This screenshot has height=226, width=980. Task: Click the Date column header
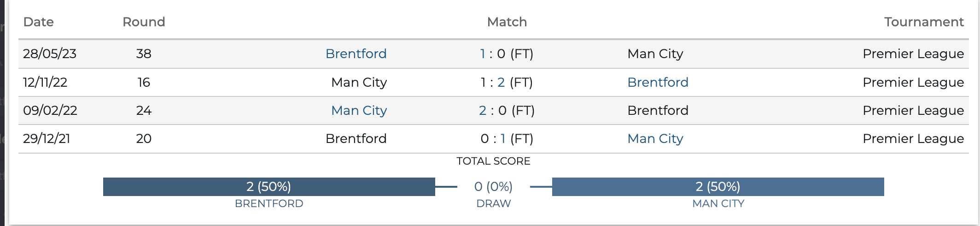39,22
